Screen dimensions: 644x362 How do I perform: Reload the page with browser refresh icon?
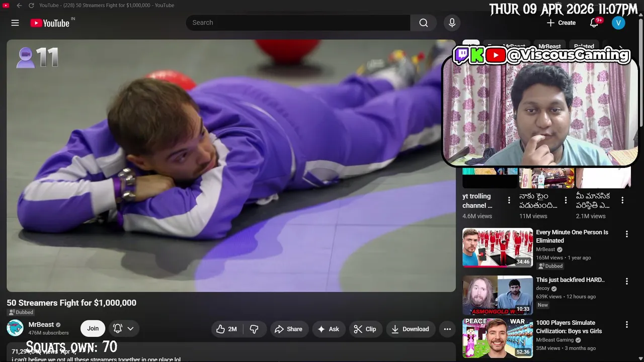pos(31,6)
